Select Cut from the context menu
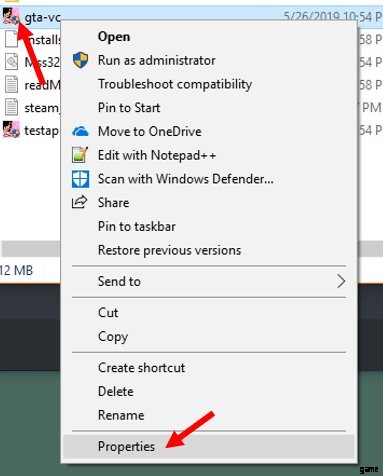This screenshot has width=383, height=476. click(108, 313)
